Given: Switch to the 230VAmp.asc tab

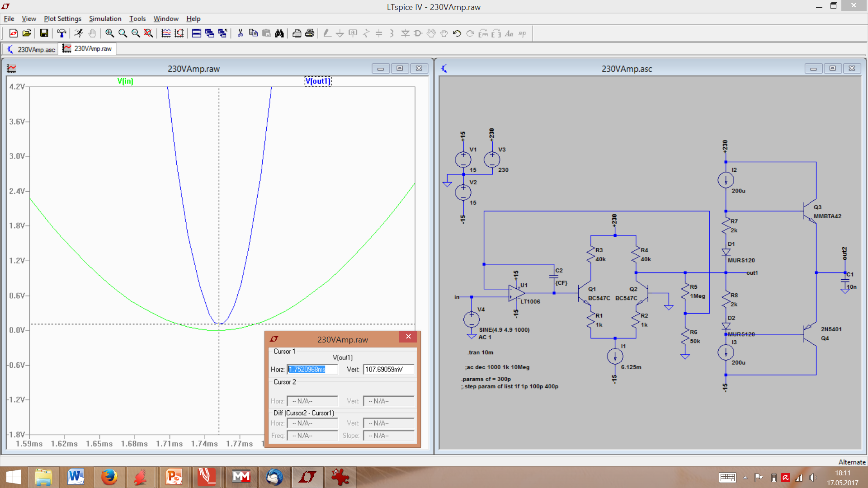Looking at the screenshot, I should (31, 49).
